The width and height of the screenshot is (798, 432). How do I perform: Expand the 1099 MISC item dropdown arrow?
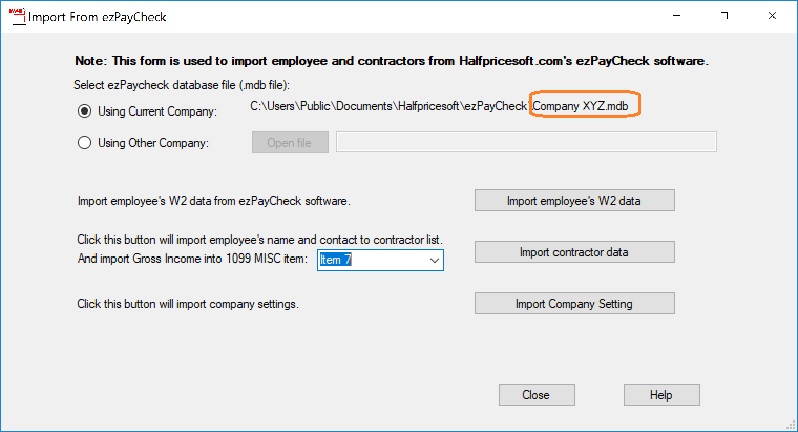(433, 260)
